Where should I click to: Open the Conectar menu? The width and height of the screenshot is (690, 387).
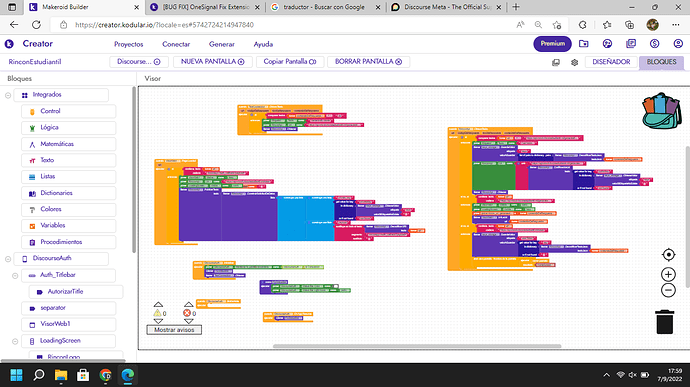176,44
